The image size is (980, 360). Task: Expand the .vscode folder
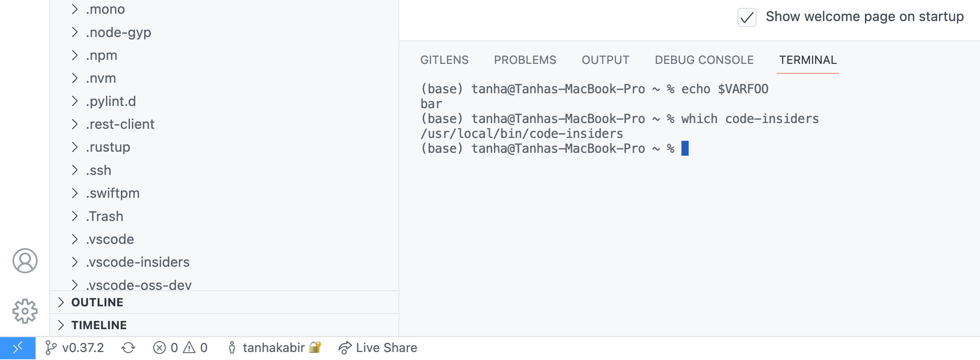coord(110,239)
